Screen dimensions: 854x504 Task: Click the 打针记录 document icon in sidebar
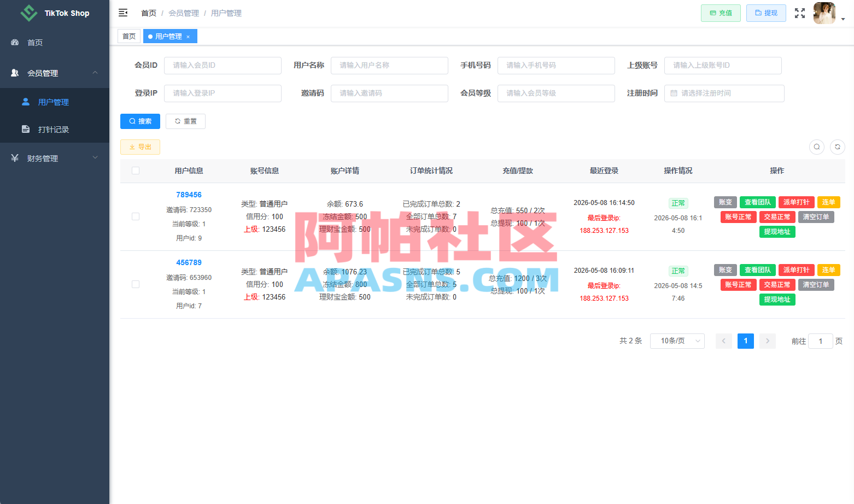tap(26, 129)
